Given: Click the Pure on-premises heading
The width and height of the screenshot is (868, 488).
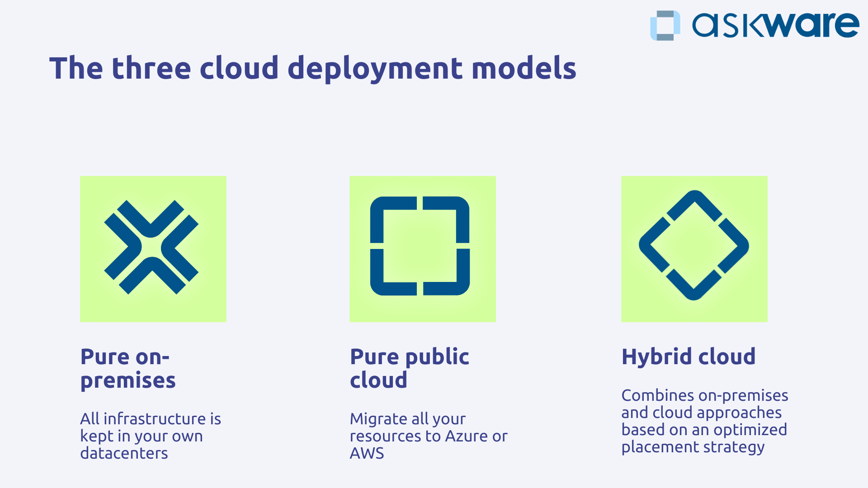Looking at the screenshot, I should (128, 368).
